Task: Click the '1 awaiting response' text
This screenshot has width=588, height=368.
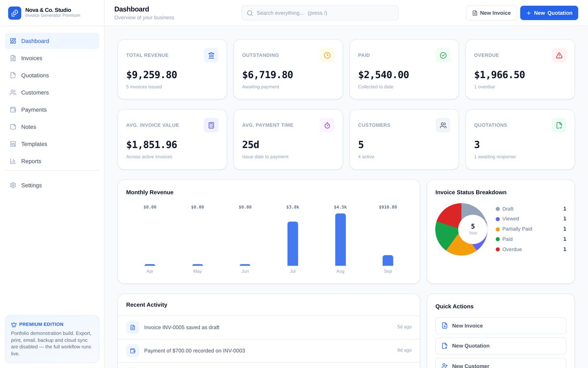Action: click(495, 157)
